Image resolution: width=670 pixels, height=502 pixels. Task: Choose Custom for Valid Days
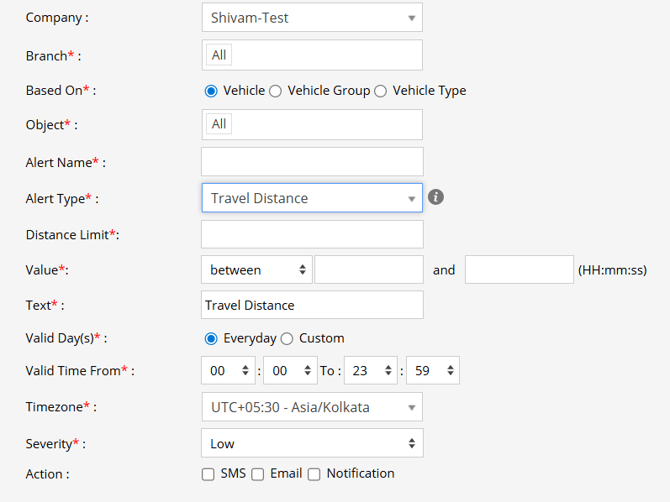pyautogui.click(x=287, y=338)
